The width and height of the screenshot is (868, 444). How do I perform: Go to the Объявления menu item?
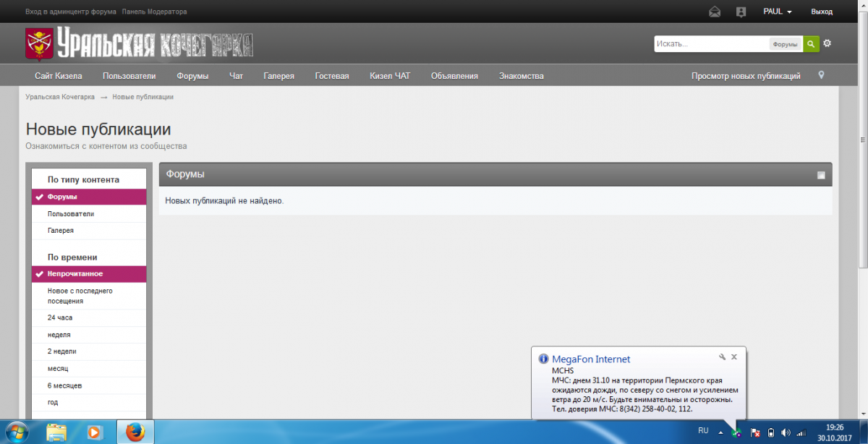click(454, 76)
